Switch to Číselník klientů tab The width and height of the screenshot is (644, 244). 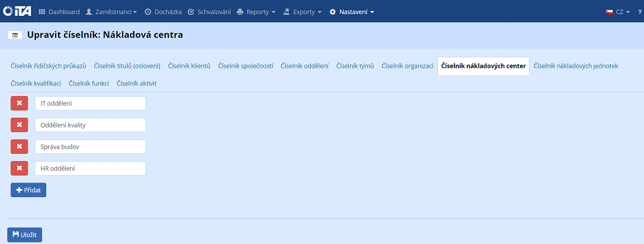click(x=189, y=66)
